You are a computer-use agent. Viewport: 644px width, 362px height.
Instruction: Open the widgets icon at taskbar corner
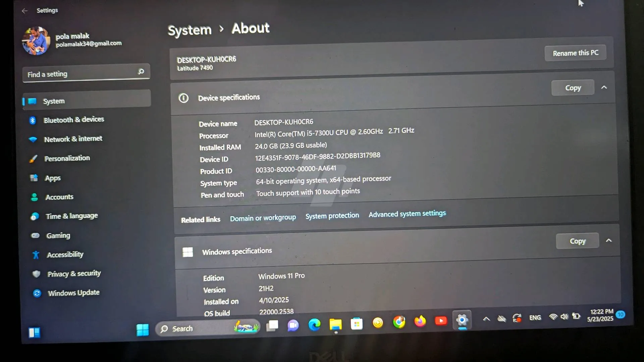(x=34, y=333)
